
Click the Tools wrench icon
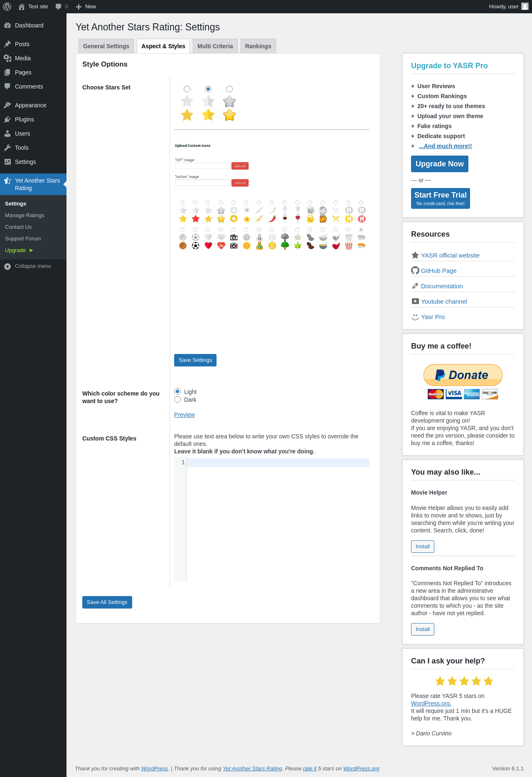tap(7, 148)
